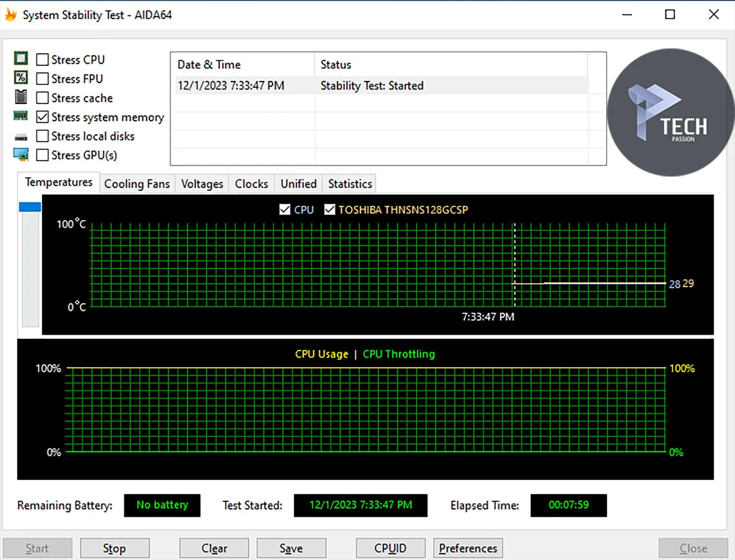
Task: Click the 7:33:47 PM timestamp under temperature graph
Action: point(488,317)
